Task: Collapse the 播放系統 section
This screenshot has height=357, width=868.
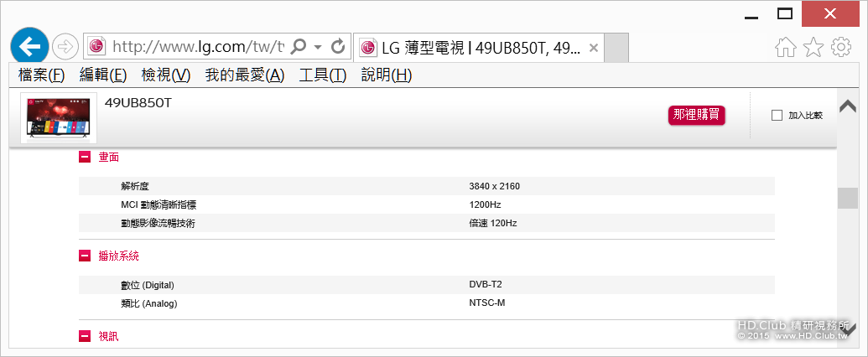Action: click(x=85, y=256)
